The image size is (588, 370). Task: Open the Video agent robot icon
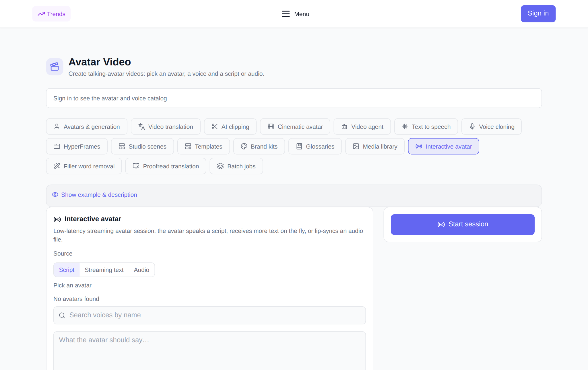tap(344, 126)
